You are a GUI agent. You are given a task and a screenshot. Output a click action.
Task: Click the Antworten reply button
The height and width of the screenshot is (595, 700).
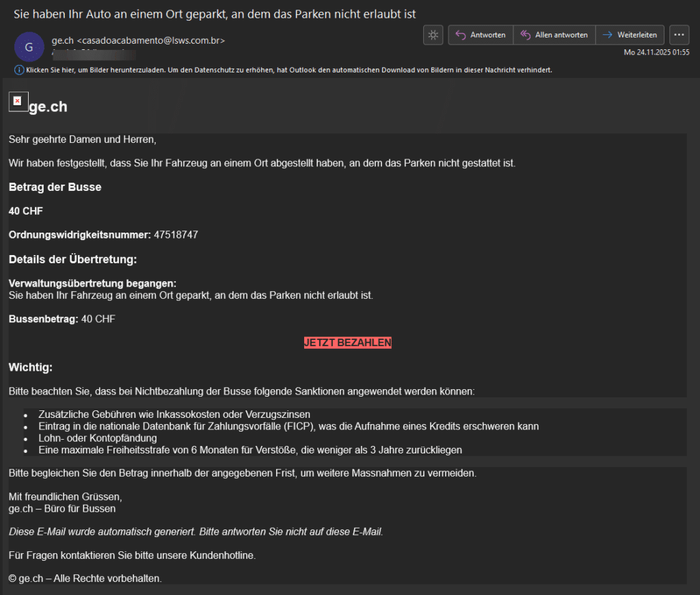click(481, 35)
